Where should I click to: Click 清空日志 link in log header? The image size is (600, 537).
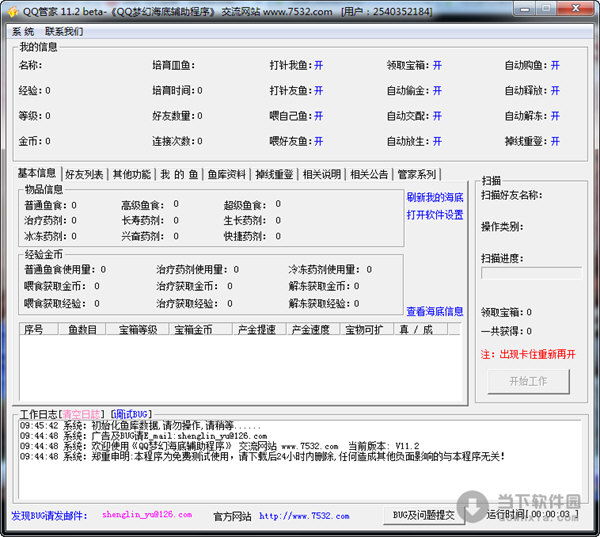pos(81,414)
